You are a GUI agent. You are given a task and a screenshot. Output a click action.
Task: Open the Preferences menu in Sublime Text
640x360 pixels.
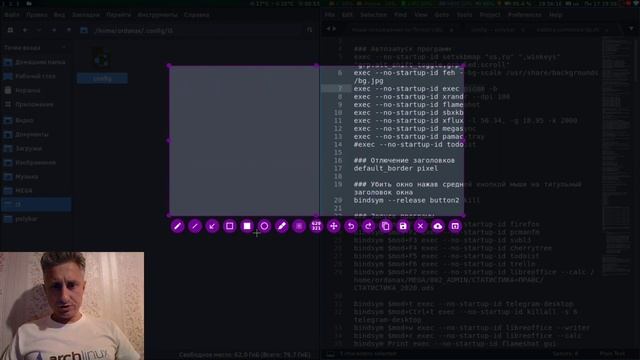(524, 15)
